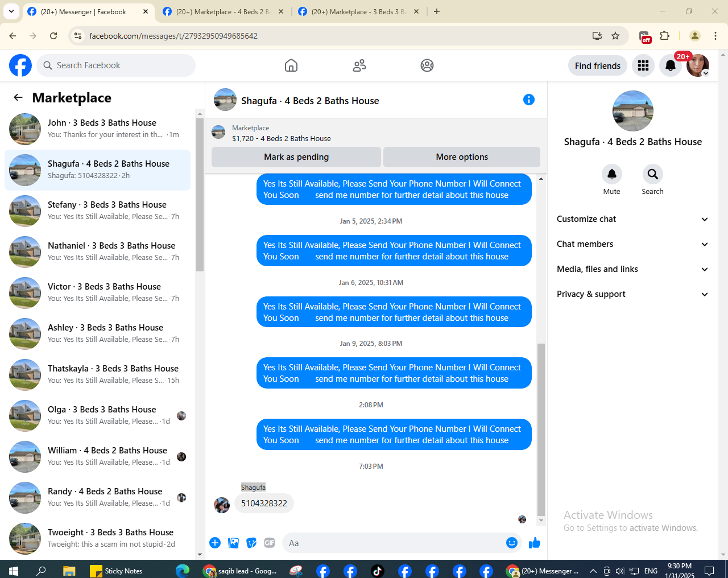Open the emoji picker
The width and height of the screenshot is (728, 578).
pos(512,543)
